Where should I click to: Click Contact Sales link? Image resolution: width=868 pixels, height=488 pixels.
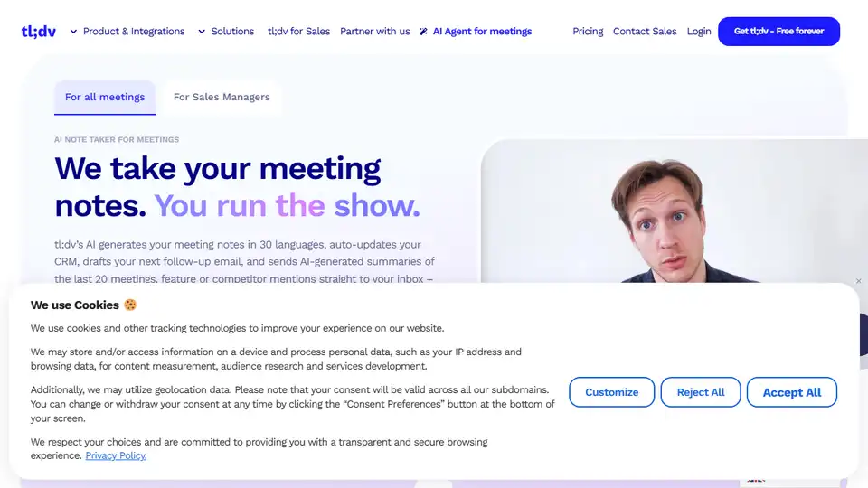click(x=645, y=32)
